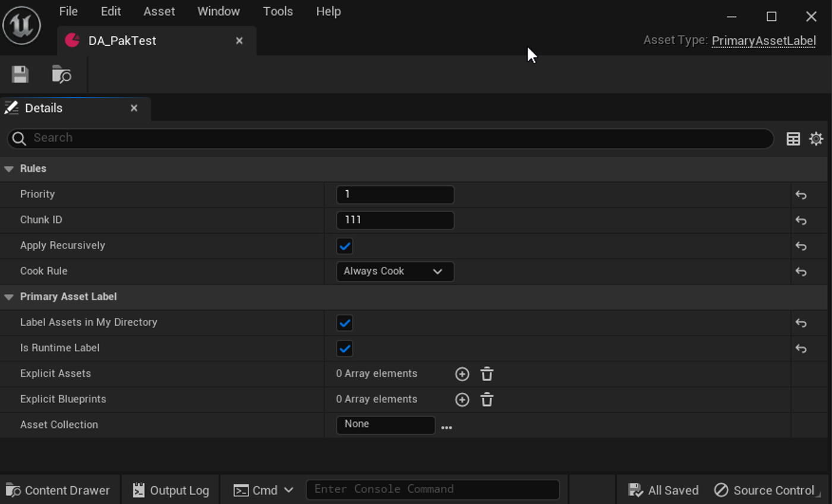This screenshot has height=504, width=832.
Task: Open Asset Collection ellipsis picker
Action: coord(446,427)
